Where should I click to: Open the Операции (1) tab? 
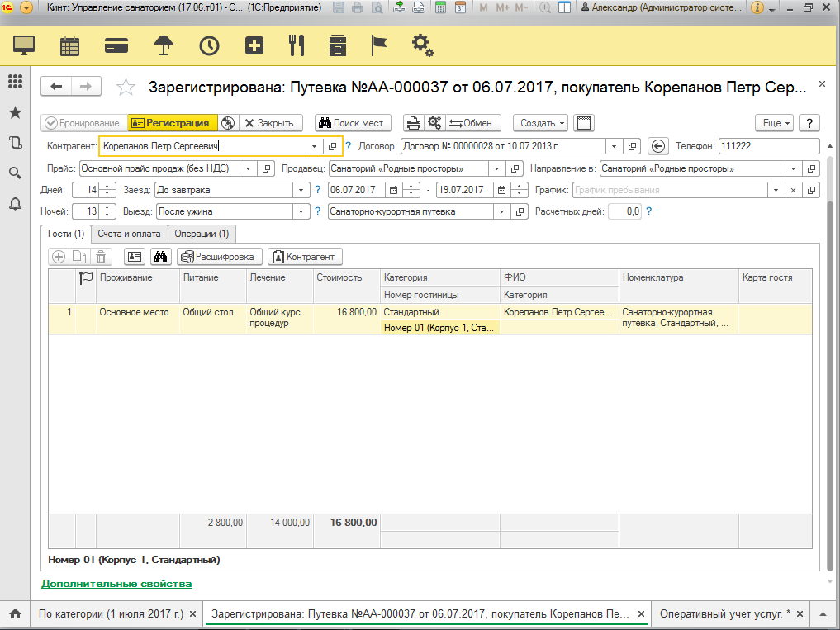point(202,234)
